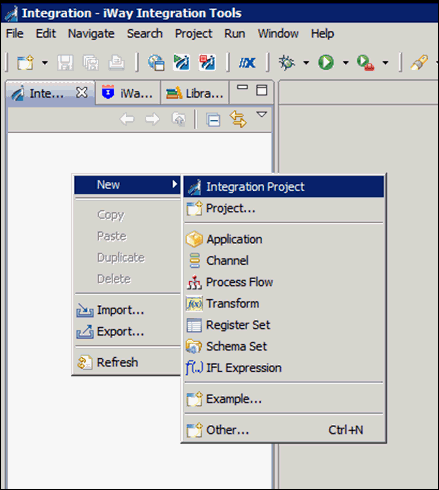Click the IX toolbar icon
Screen dimensions: 439x490
[x=247, y=62]
